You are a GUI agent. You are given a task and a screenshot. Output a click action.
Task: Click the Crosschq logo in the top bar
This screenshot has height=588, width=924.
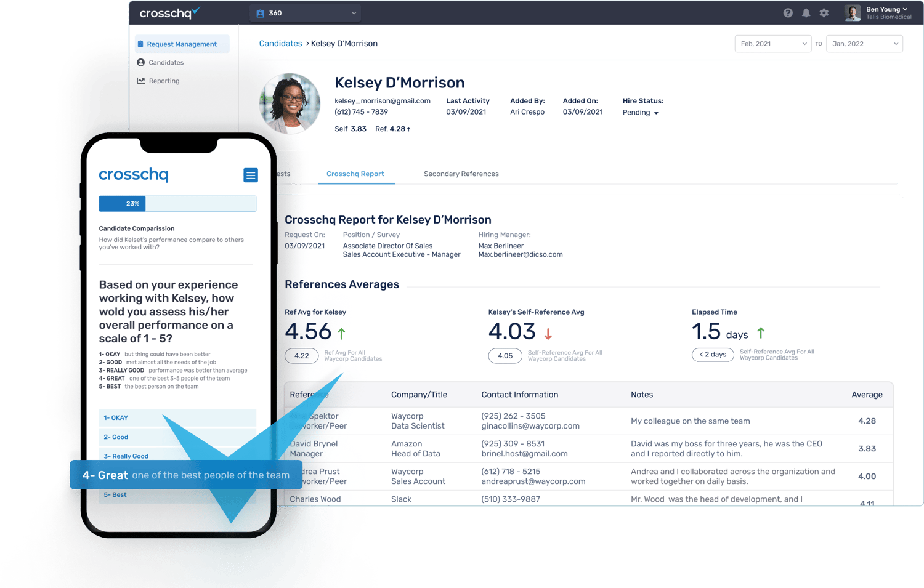[169, 12]
